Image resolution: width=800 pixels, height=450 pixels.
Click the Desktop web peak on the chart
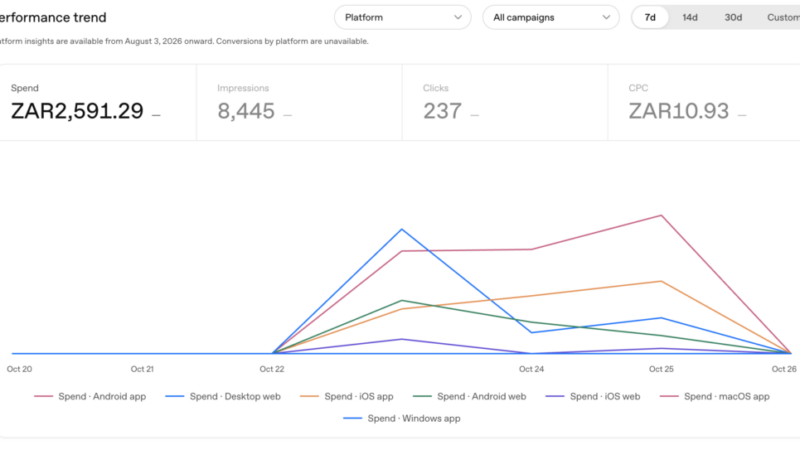click(402, 230)
